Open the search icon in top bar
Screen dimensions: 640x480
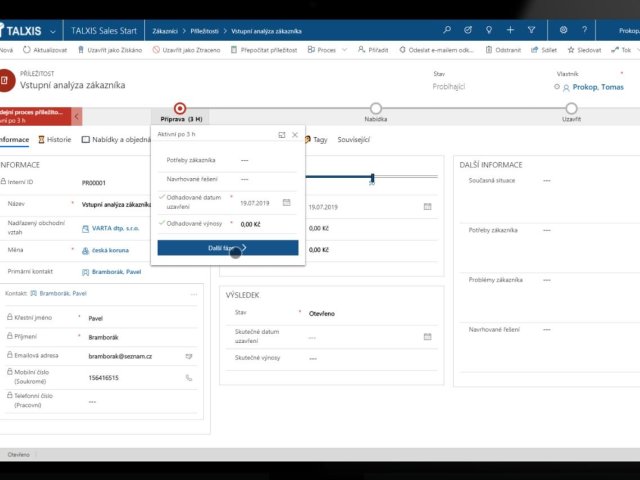446,30
